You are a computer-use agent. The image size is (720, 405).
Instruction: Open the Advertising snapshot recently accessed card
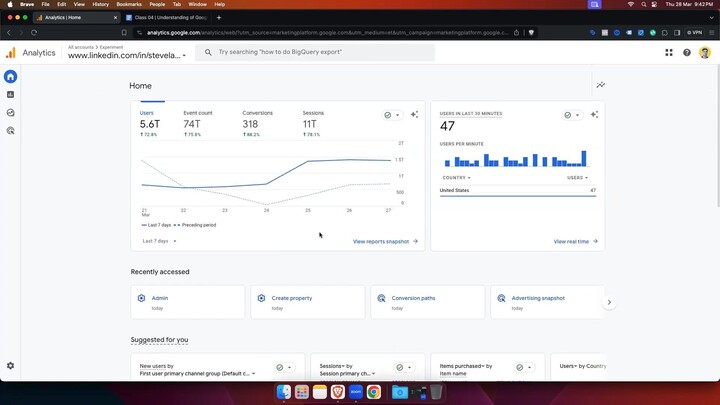[x=547, y=302]
